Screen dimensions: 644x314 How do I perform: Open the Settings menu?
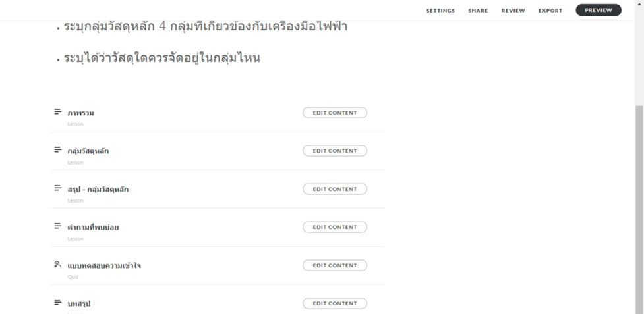pyautogui.click(x=440, y=11)
